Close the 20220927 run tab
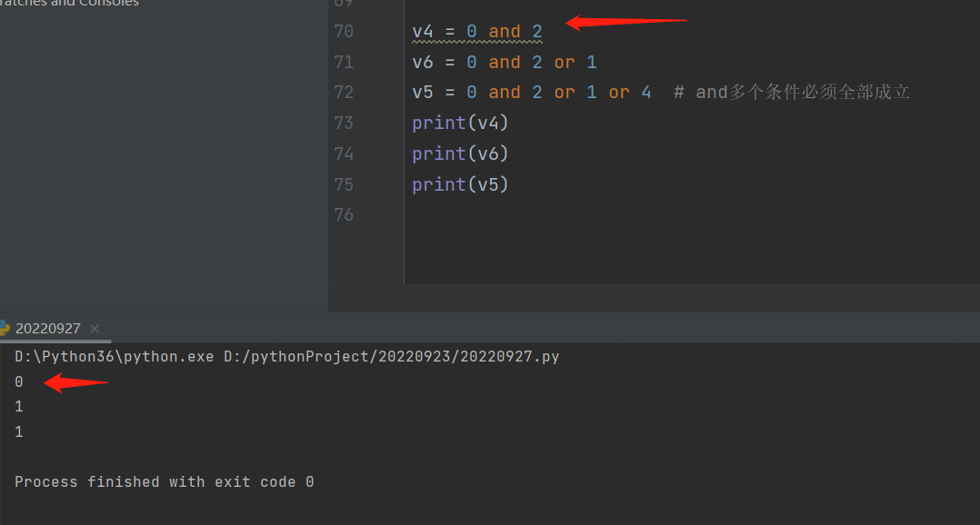Viewport: 980px width, 525px height. click(95, 329)
